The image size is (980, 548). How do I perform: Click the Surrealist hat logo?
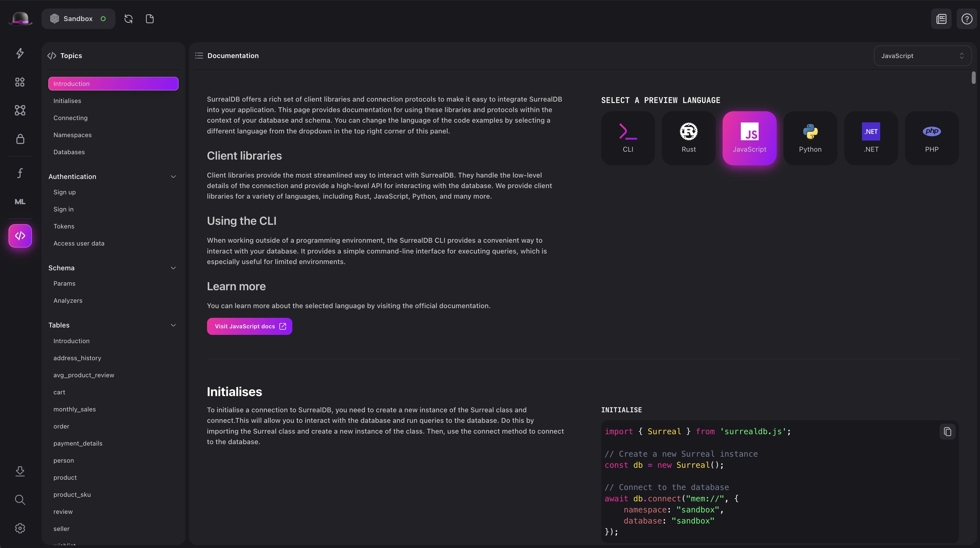[x=20, y=18]
